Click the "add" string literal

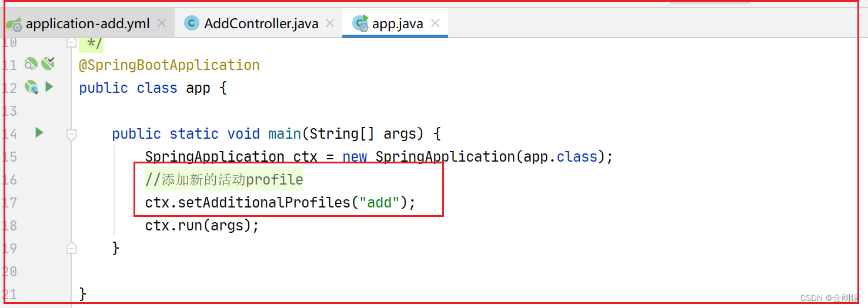[x=380, y=203]
